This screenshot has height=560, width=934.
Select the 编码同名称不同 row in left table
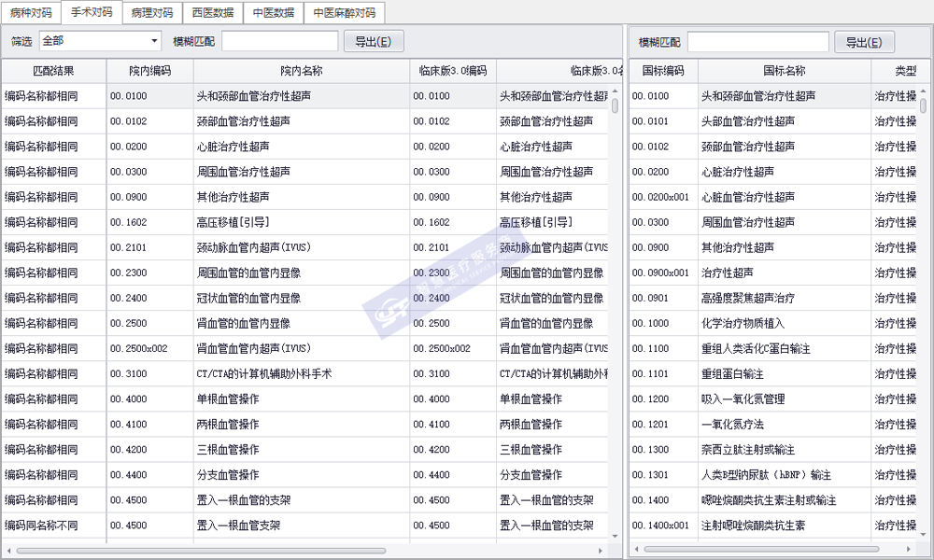[53, 525]
